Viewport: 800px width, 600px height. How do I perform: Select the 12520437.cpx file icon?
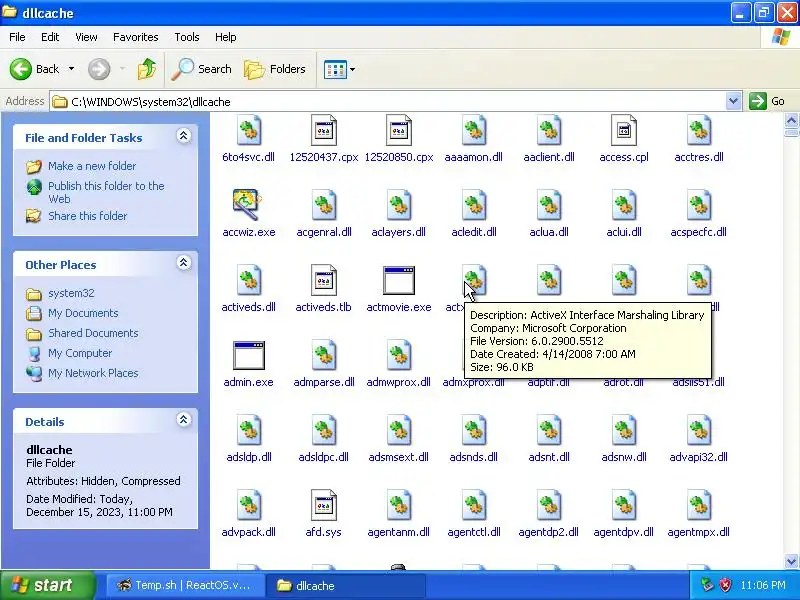[323, 131]
